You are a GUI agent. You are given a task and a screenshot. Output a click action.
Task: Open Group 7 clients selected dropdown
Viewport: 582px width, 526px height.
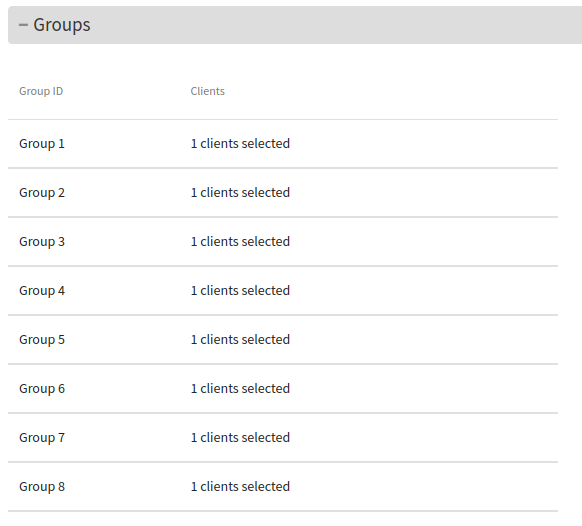240,438
